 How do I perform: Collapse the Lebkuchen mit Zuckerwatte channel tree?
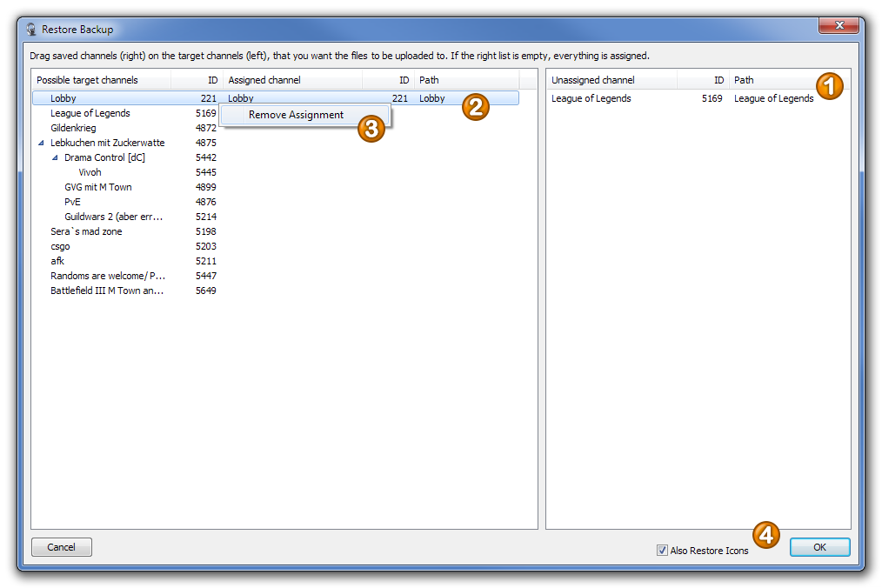(x=41, y=143)
